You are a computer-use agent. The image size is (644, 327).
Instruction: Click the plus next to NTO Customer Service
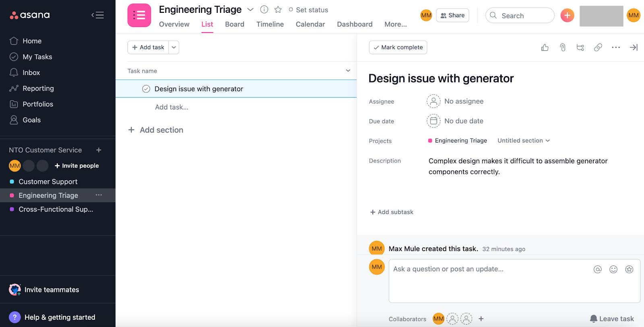(99, 150)
